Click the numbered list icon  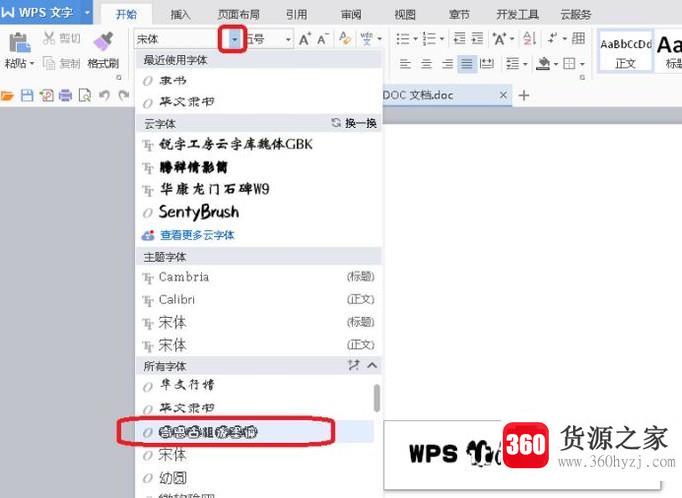coord(429,39)
